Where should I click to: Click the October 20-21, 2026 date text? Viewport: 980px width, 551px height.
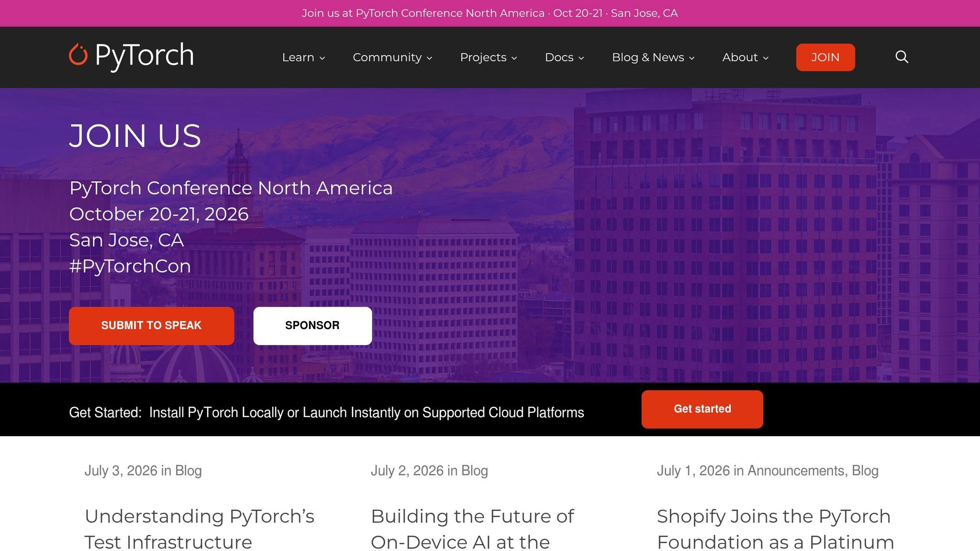point(159,214)
